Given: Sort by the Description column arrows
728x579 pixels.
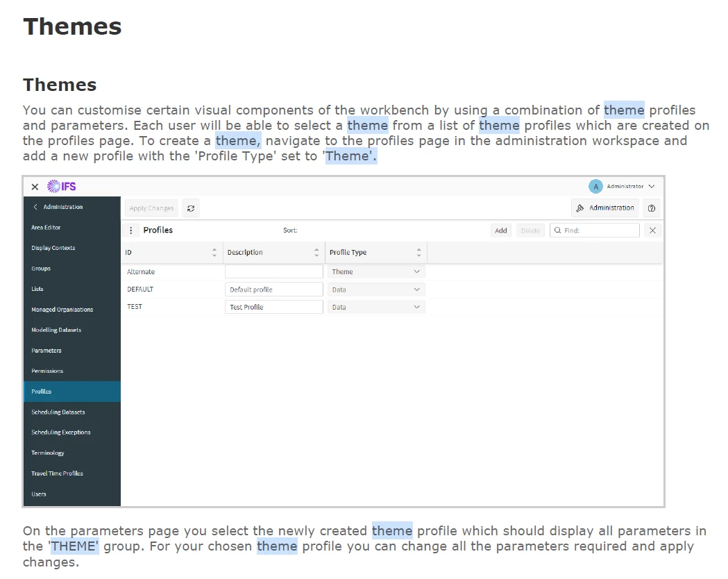Looking at the screenshot, I should point(316,252).
